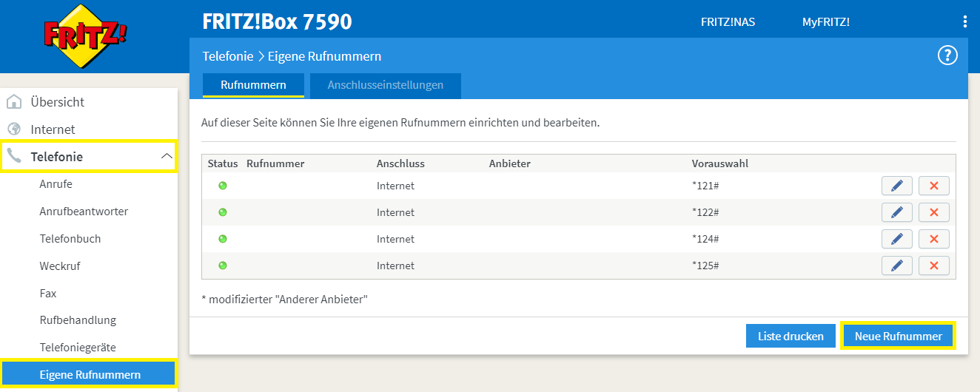Edit the number with prefix *124#
The image size is (980, 392).
(x=897, y=239)
